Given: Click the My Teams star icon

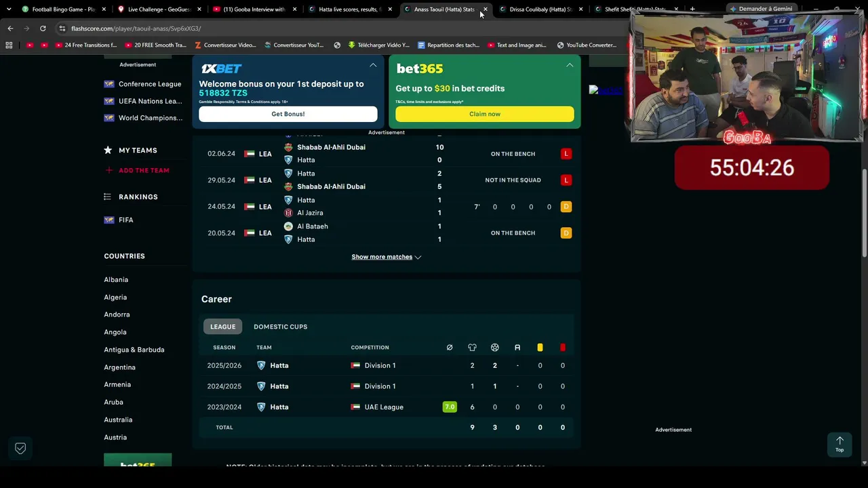Looking at the screenshot, I should point(108,150).
